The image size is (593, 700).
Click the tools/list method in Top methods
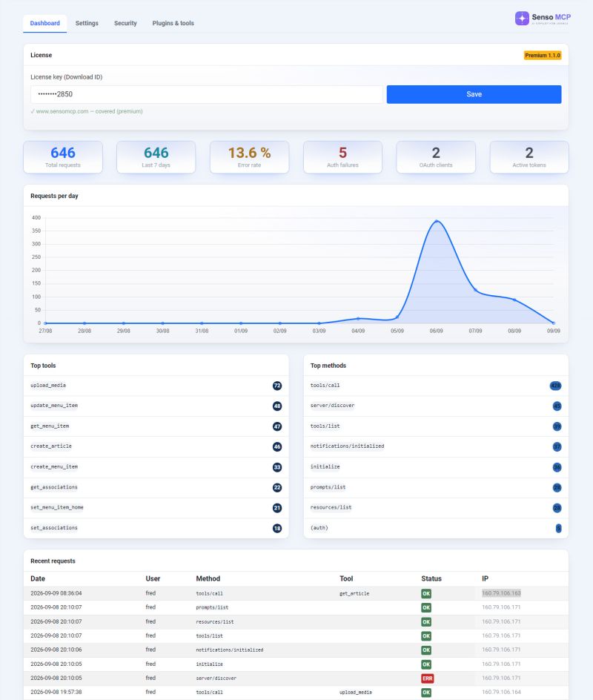click(x=325, y=426)
